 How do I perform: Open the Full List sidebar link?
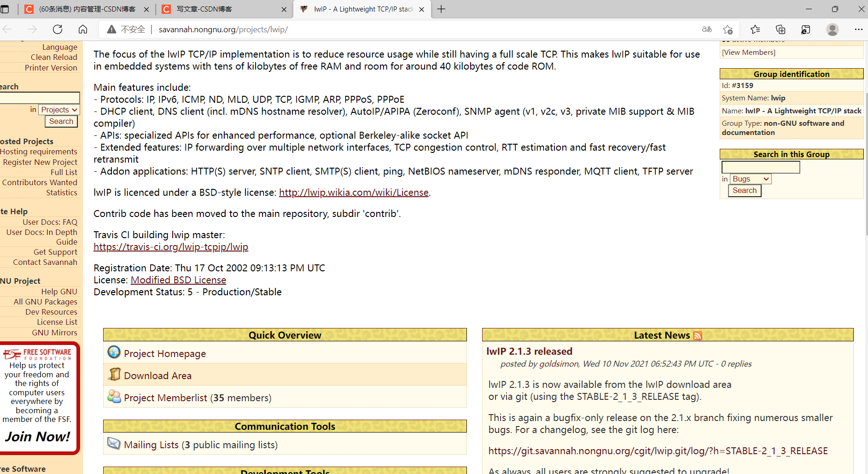tap(64, 172)
